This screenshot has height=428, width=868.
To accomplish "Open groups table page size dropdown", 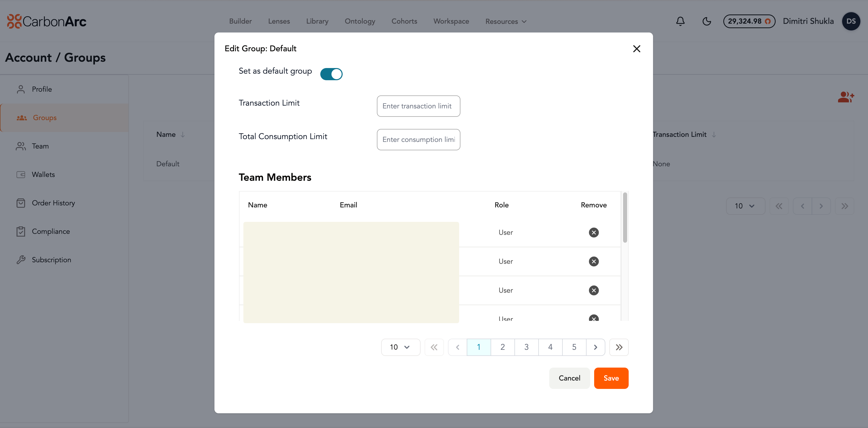I will coord(745,206).
